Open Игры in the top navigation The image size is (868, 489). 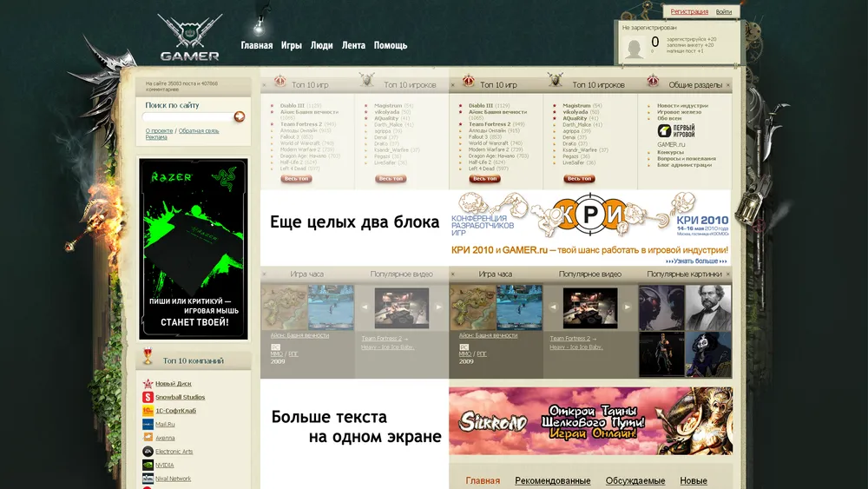point(291,45)
